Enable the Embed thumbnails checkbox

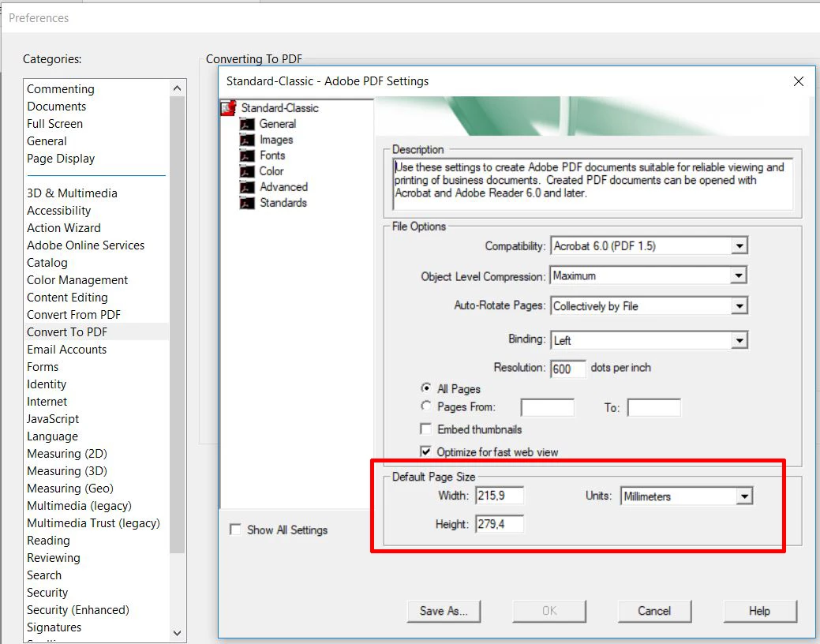coord(425,429)
